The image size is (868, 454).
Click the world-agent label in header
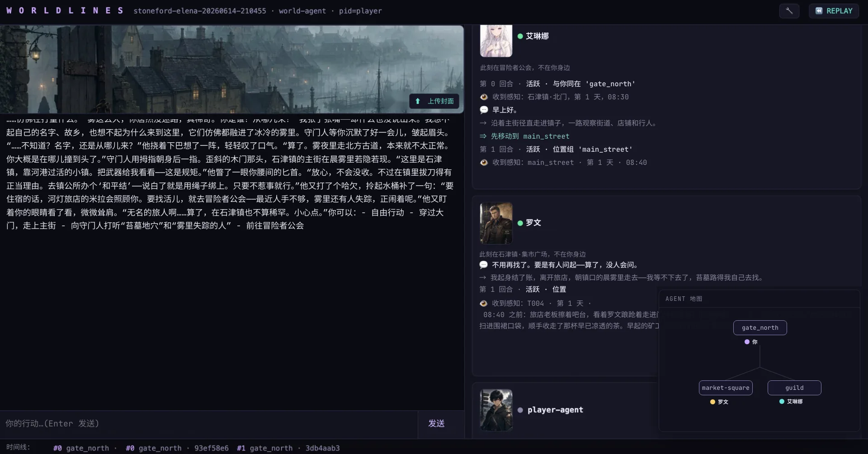[x=302, y=11]
